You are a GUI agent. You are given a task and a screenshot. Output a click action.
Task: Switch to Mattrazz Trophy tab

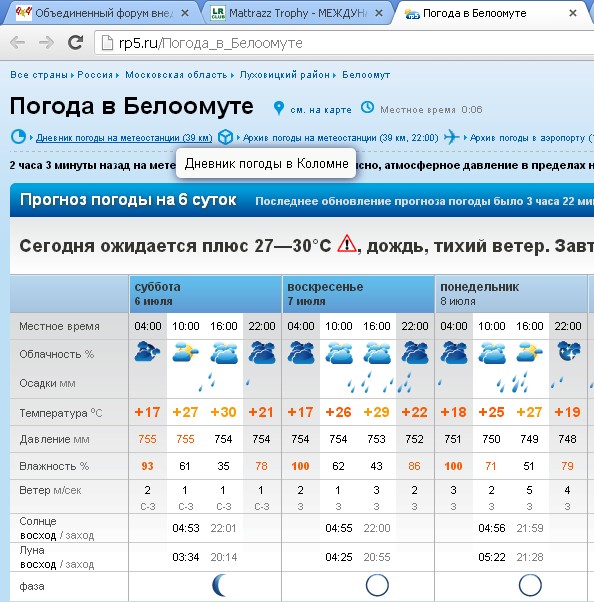point(296,13)
